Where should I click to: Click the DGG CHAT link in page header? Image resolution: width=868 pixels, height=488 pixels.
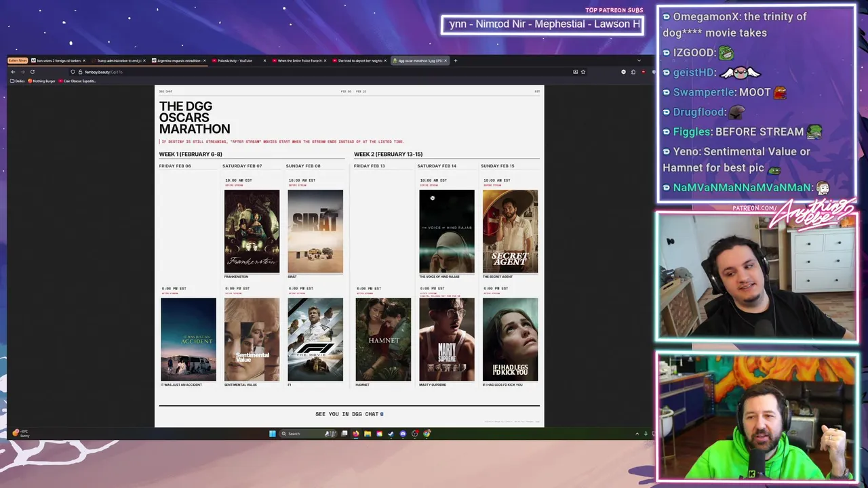coord(165,91)
